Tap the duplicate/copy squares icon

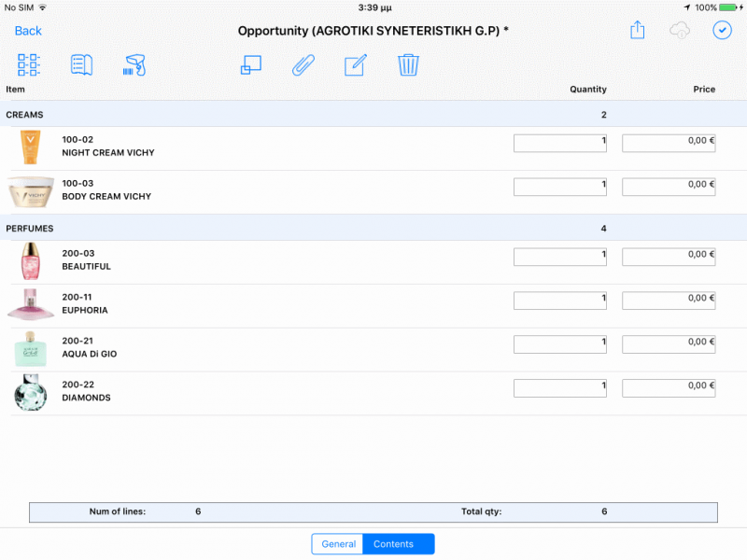coord(250,64)
